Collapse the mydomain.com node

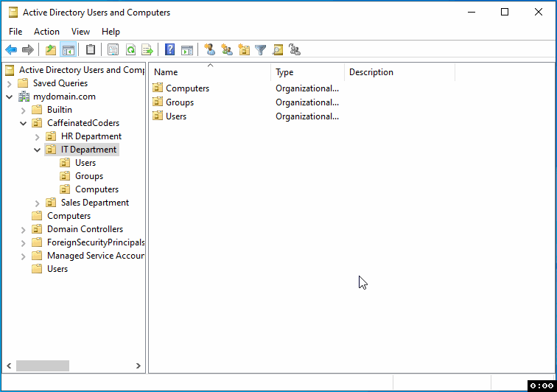point(10,97)
